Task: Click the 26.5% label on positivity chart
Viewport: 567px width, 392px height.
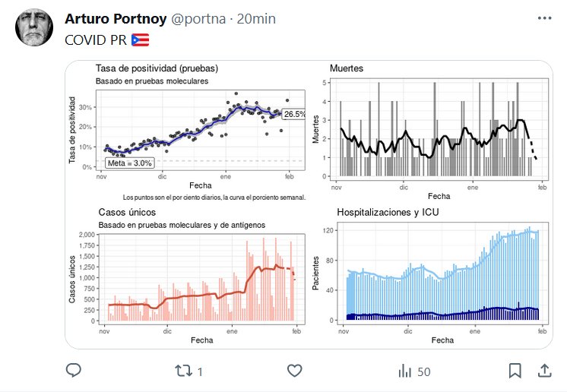Action: point(294,114)
